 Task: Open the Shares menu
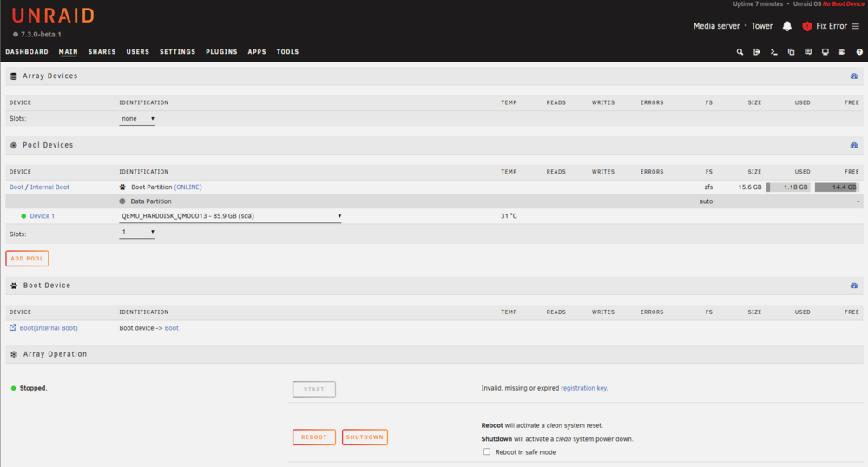click(x=102, y=52)
